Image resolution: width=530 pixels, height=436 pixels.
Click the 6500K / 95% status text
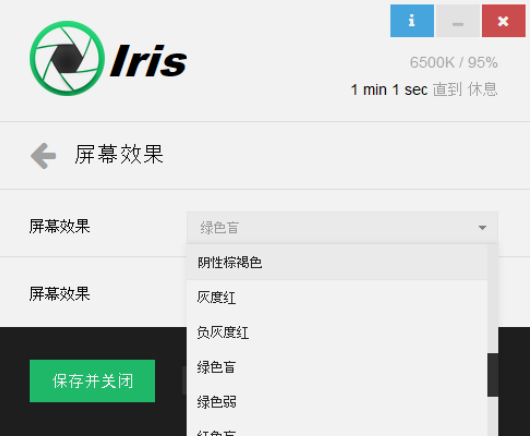454,63
